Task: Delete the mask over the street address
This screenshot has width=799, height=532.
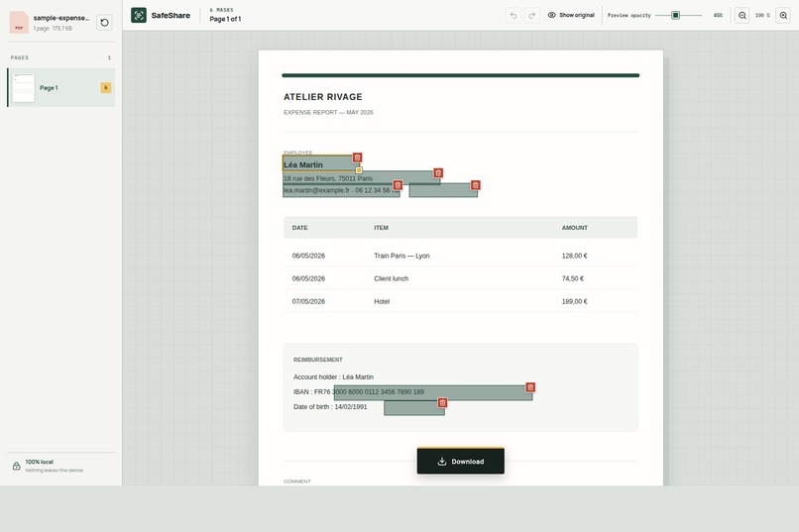Action: coord(438,173)
